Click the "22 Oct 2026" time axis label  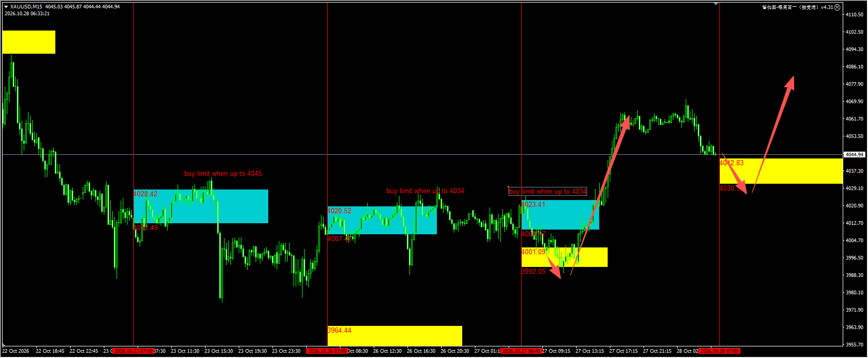pos(16,351)
